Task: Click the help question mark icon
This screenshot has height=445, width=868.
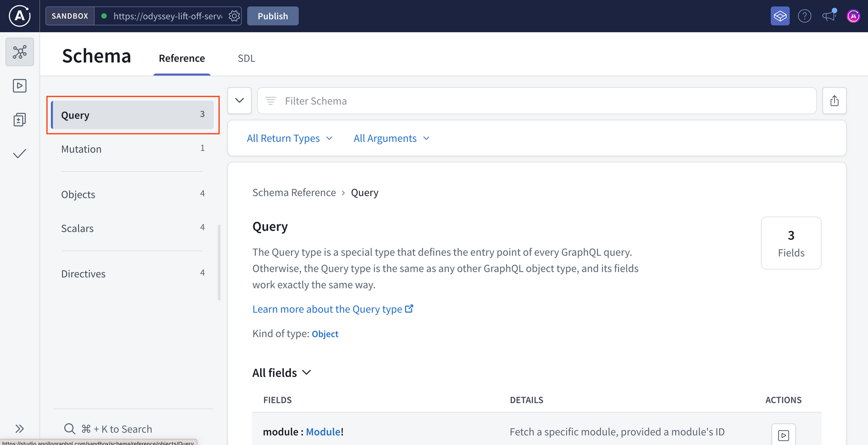Action: 804,16
